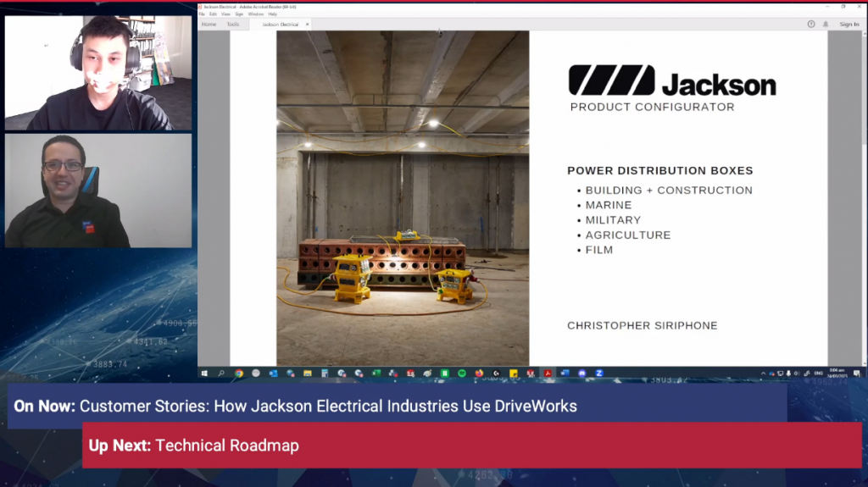
Task: Click the MILITARY bullet item
Action: (x=613, y=220)
